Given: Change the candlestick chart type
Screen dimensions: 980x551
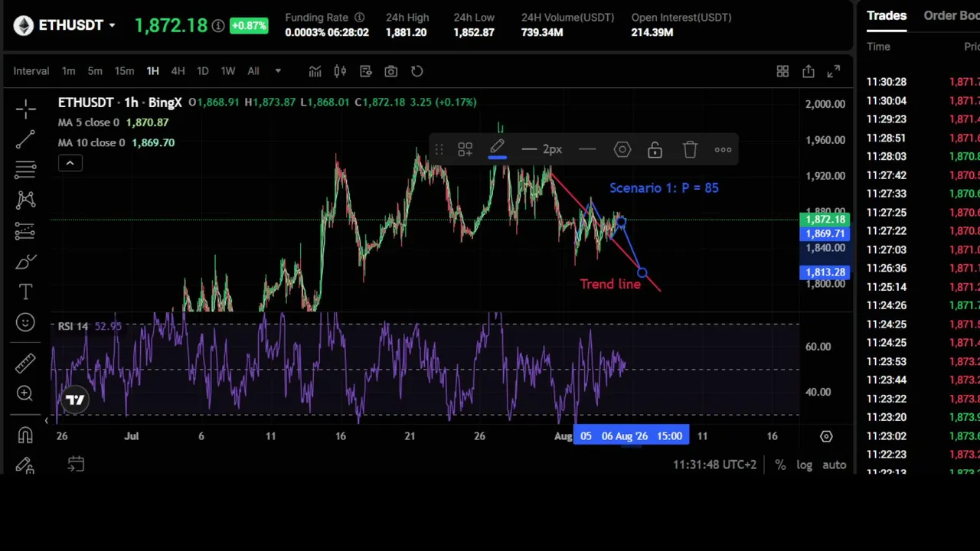Looking at the screenshot, I should (340, 71).
